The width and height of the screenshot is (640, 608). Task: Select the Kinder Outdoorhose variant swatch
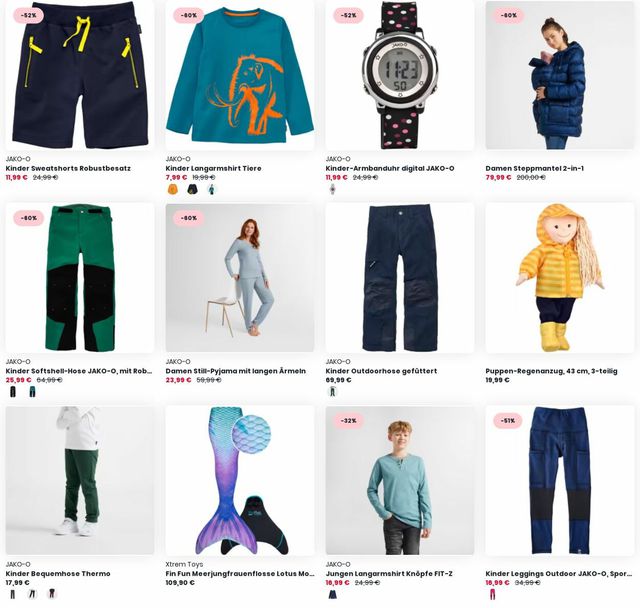click(x=333, y=392)
